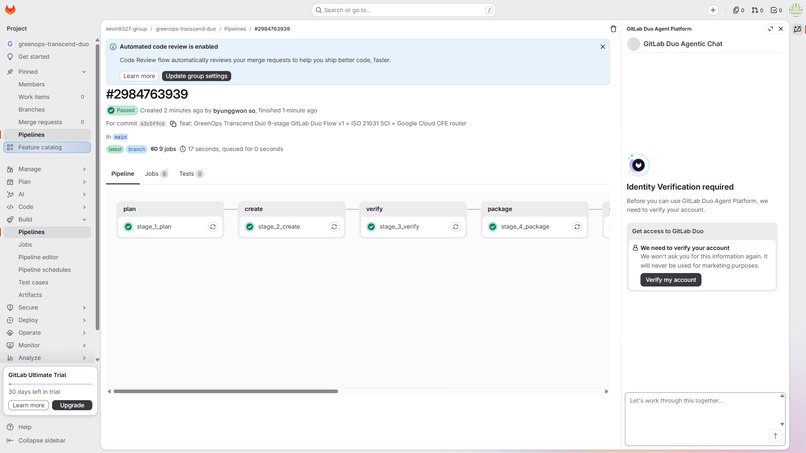806x453 pixels.
Task: Collapse the Build menu
Action: 46,220
